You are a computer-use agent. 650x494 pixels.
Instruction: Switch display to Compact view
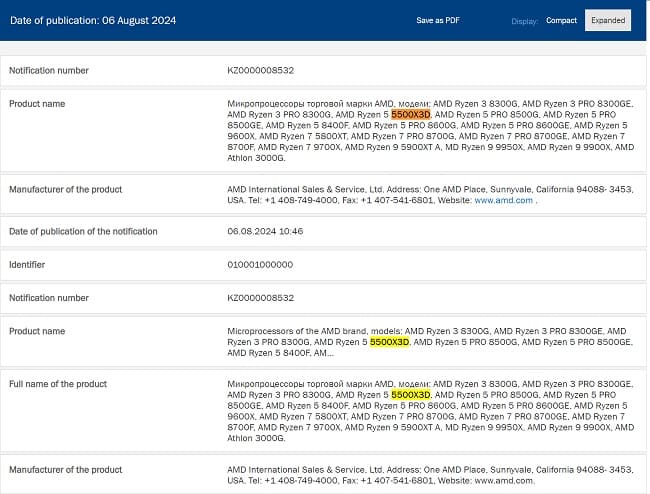pyautogui.click(x=561, y=20)
